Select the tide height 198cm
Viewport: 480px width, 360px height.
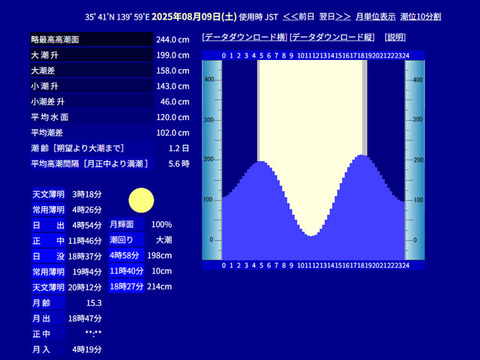click(160, 255)
